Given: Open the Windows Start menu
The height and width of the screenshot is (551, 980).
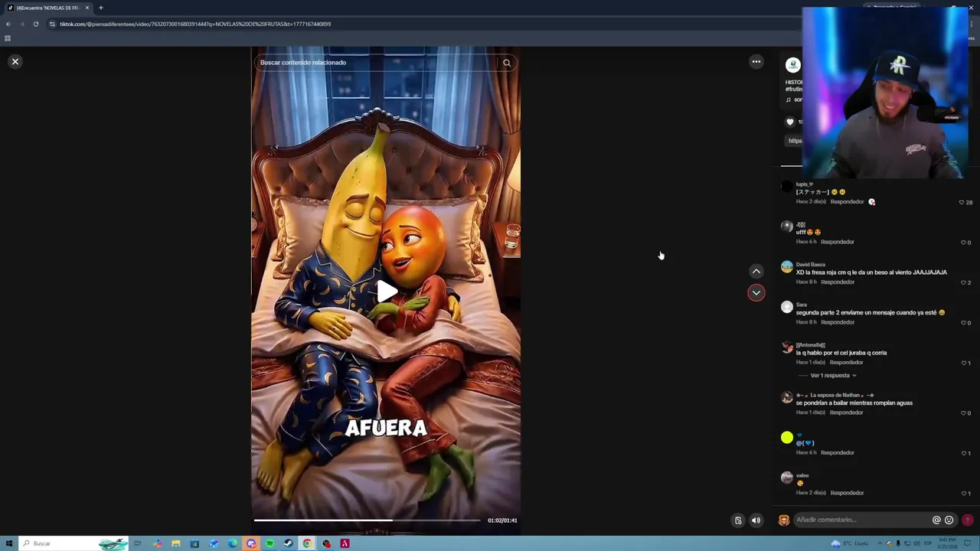Looking at the screenshot, I should coord(9,543).
